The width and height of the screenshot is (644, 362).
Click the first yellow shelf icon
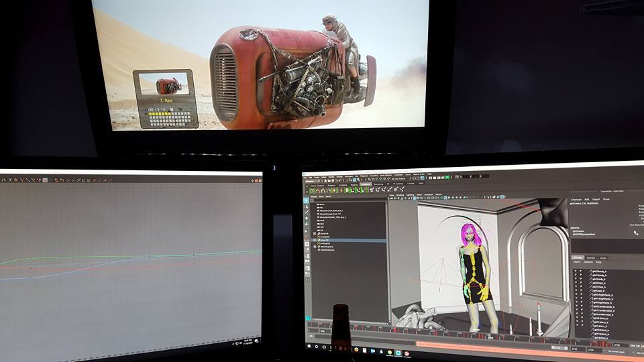(313, 190)
